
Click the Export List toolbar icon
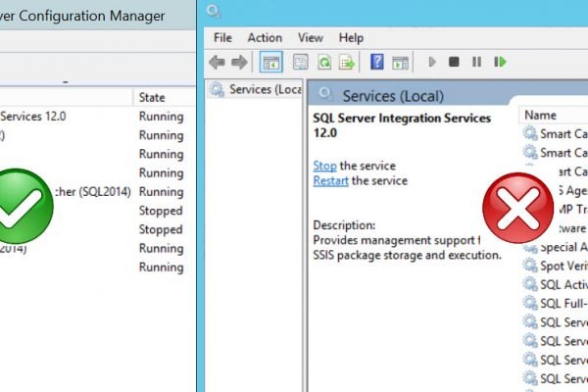coord(345,63)
